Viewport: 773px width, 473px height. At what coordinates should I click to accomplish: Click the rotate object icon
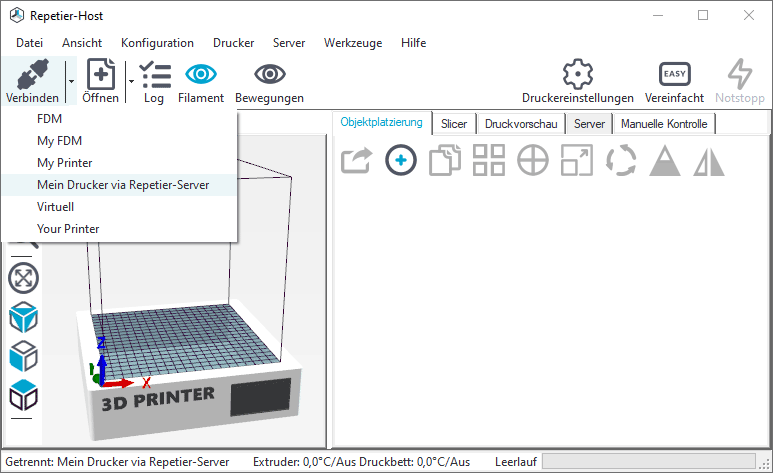pyautogui.click(x=621, y=160)
